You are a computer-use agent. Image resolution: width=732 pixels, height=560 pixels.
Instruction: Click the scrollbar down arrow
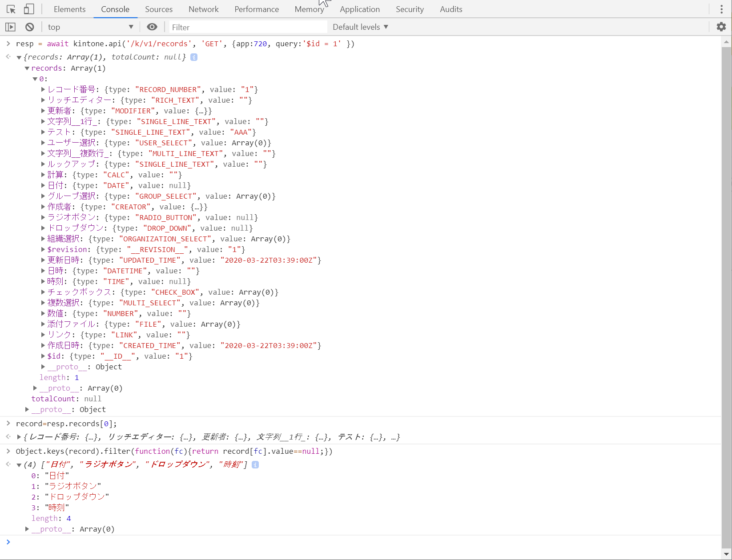[x=726, y=554]
